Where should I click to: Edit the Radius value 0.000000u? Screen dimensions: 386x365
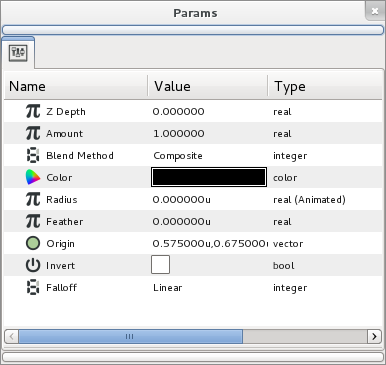(182, 200)
